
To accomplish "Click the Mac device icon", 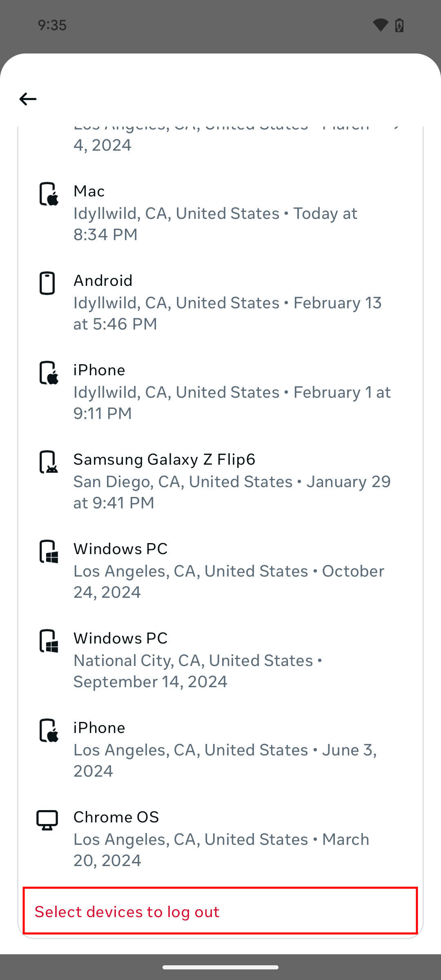I will (x=49, y=194).
